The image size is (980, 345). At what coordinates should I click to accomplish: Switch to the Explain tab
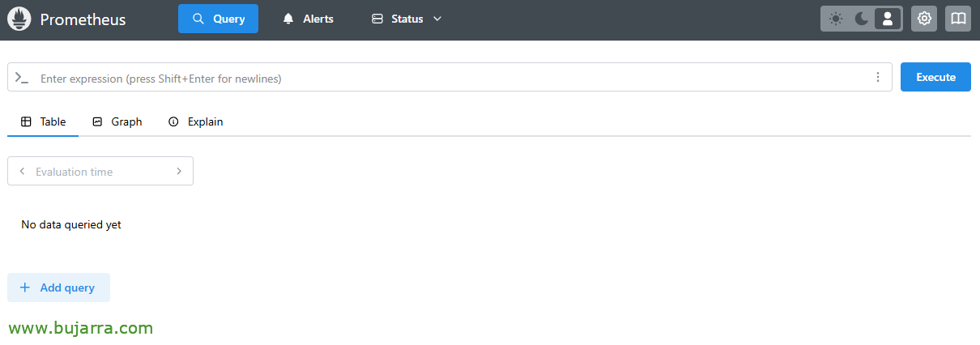(196, 121)
